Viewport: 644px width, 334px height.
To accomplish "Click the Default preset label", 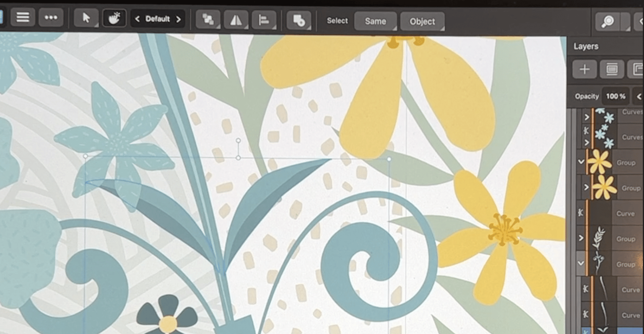I will click(158, 19).
